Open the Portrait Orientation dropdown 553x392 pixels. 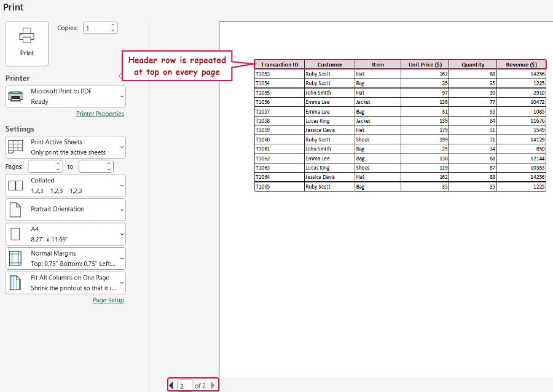pyautogui.click(x=66, y=210)
